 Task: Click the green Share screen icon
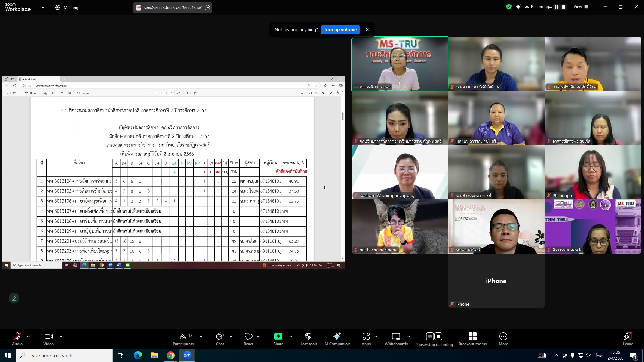278,336
